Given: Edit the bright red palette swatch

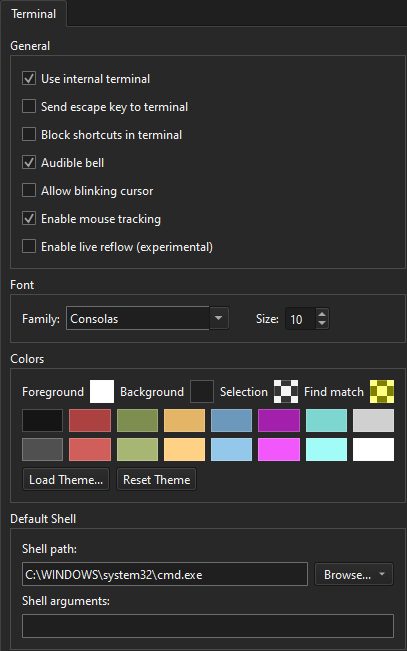Looking at the screenshot, I should pos(90,449).
